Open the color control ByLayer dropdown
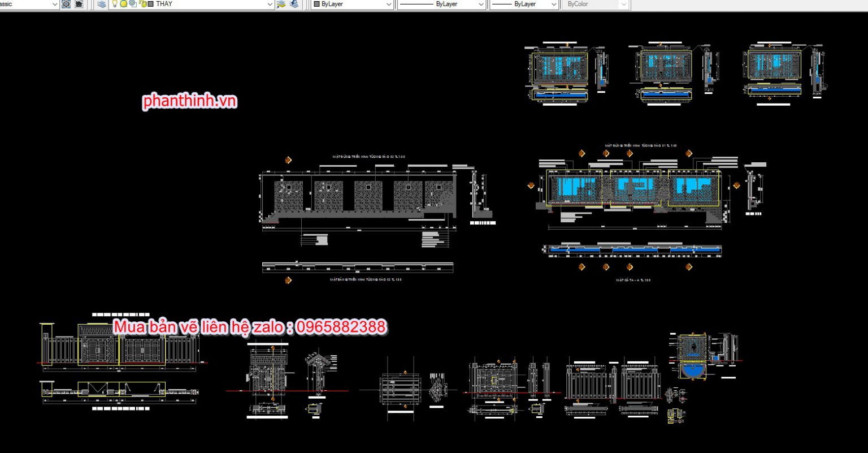The height and width of the screenshot is (453, 868). pos(352,4)
